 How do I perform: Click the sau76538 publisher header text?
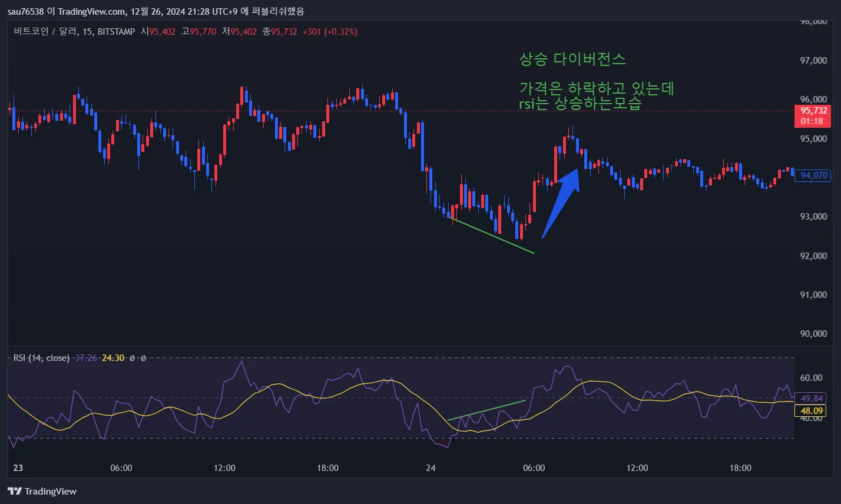click(x=28, y=11)
